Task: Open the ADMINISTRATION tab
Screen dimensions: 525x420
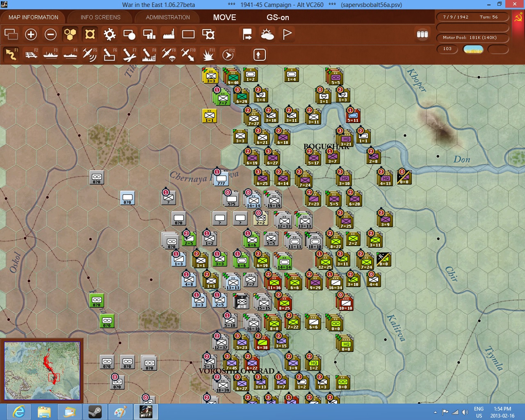Action: point(168,17)
